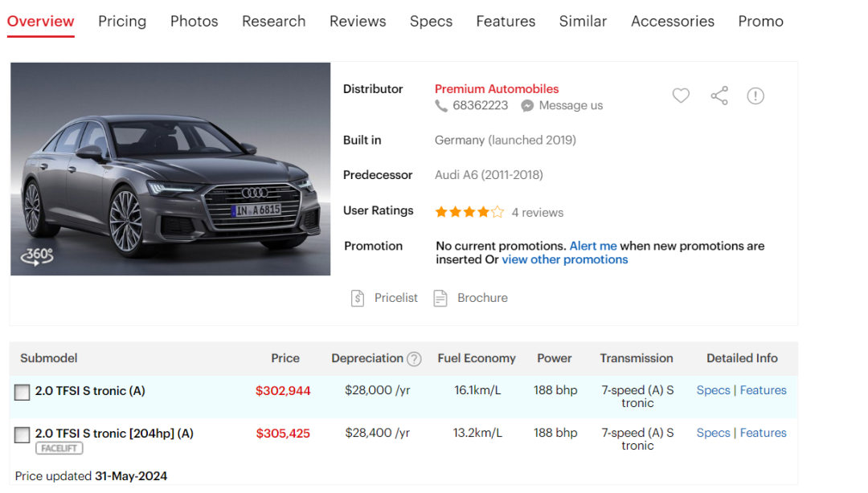Image resolution: width=868 pixels, height=493 pixels.
Task: Click the Depreciation help question mark
Action: click(414, 359)
